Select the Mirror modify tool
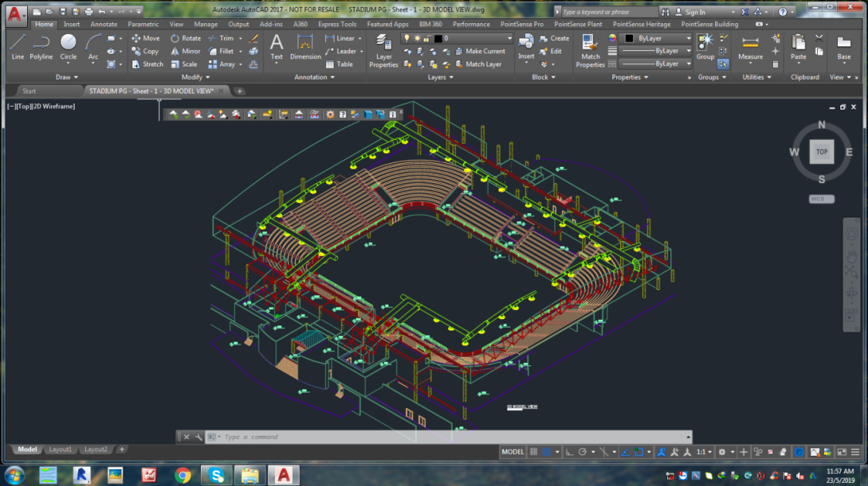This screenshot has width=868, height=486. (x=185, y=51)
